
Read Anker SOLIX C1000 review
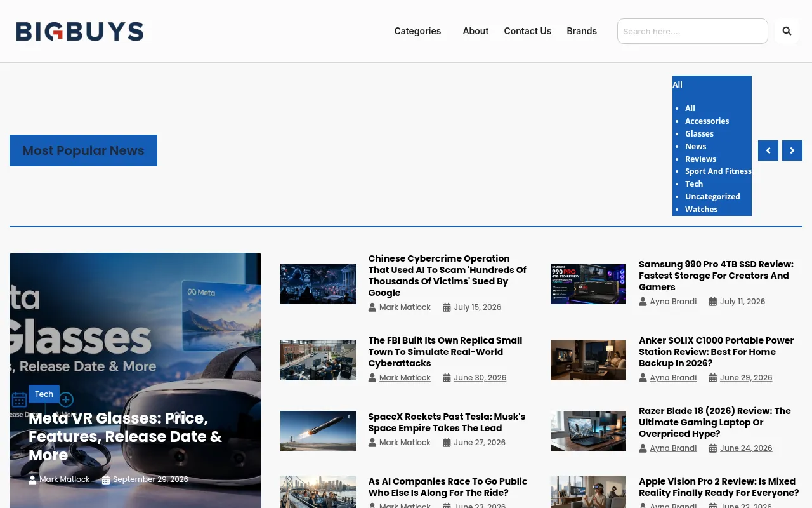click(716, 352)
